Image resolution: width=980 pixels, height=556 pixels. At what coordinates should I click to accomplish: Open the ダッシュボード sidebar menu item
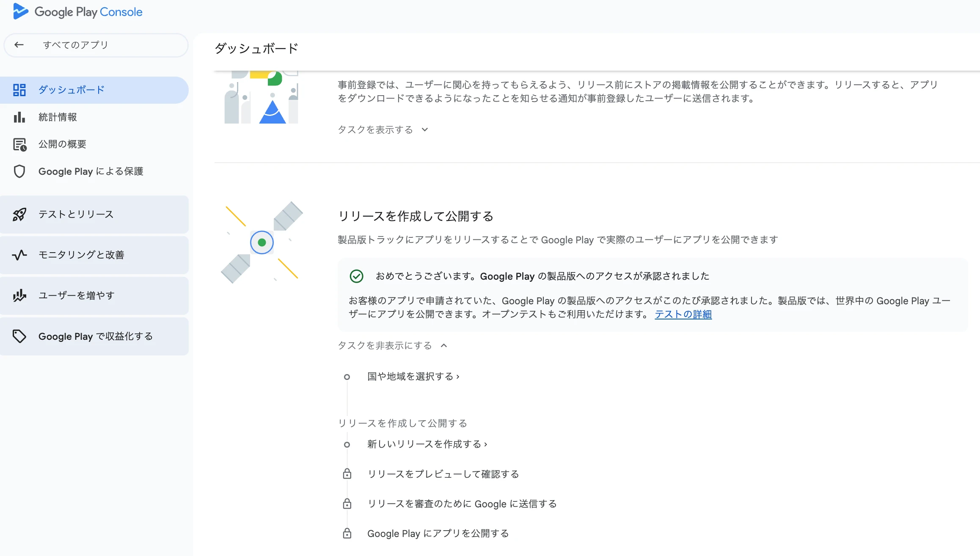(x=94, y=90)
